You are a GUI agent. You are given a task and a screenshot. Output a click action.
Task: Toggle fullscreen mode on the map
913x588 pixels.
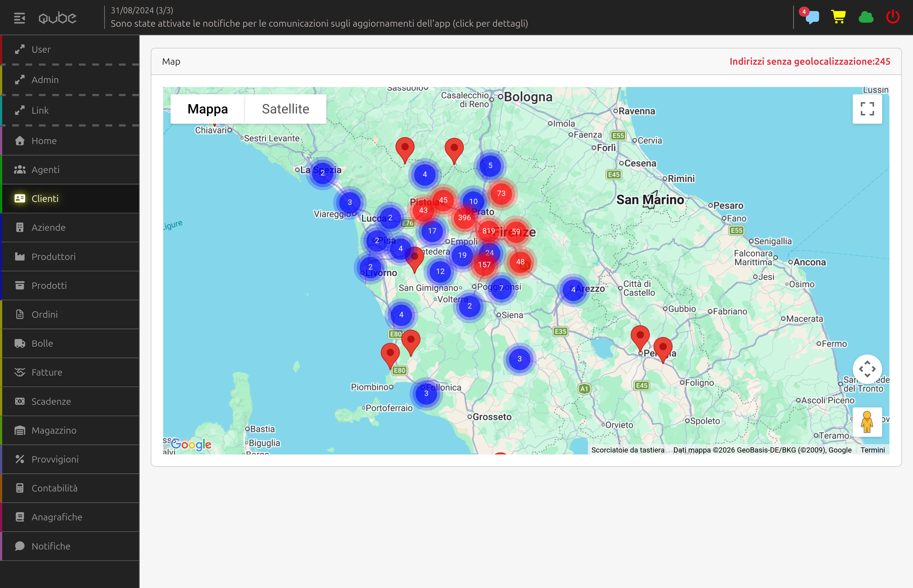click(x=867, y=109)
